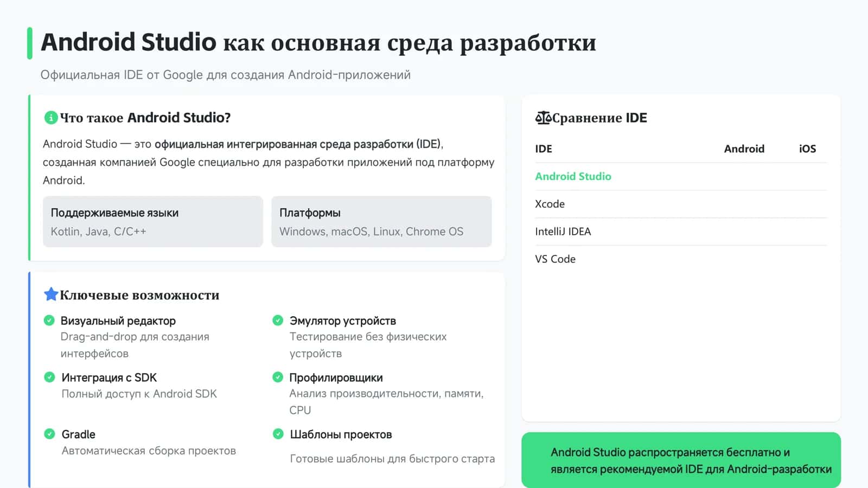Click the text 'Полный доступ к Android SDK'
This screenshot has width=868, height=488.
tap(139, 394)
